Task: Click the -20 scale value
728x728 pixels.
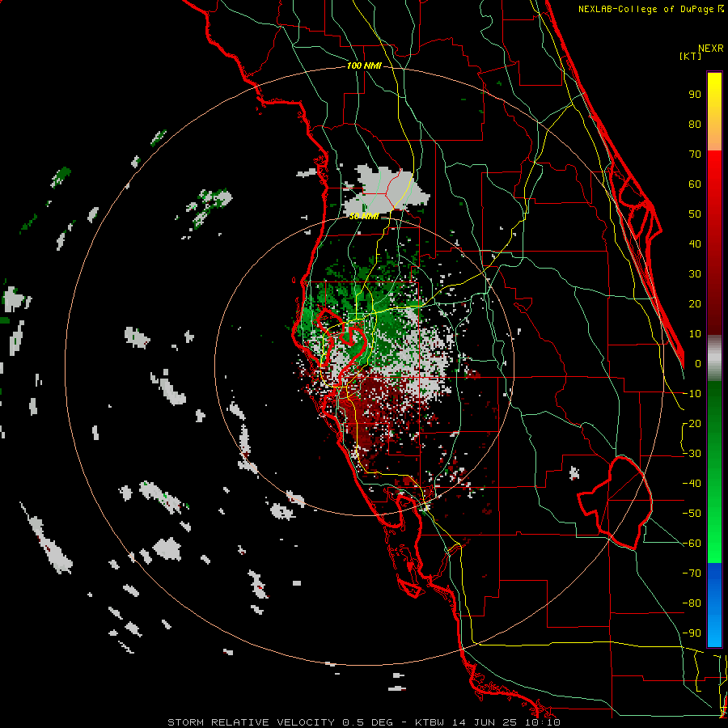Action: point(692,424)
